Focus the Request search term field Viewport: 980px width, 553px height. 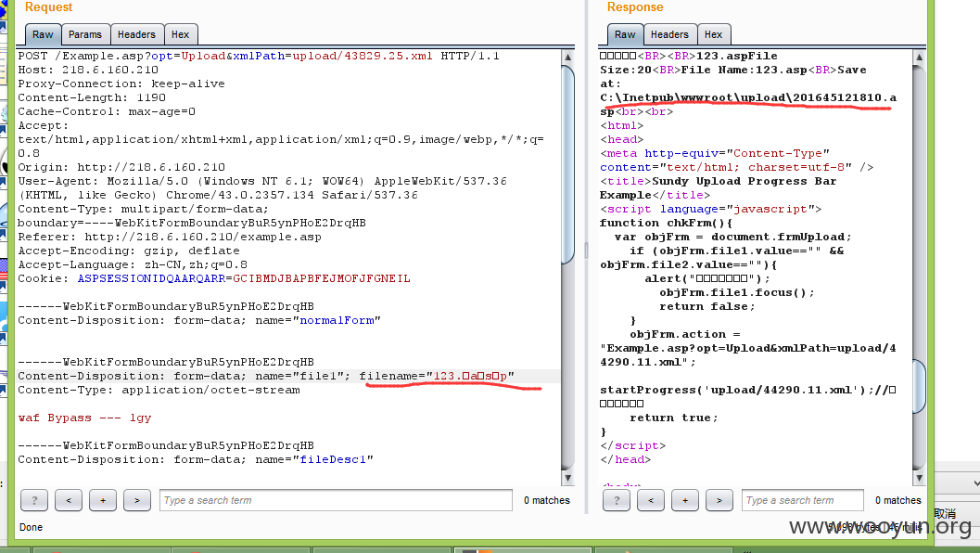(337, 500)
